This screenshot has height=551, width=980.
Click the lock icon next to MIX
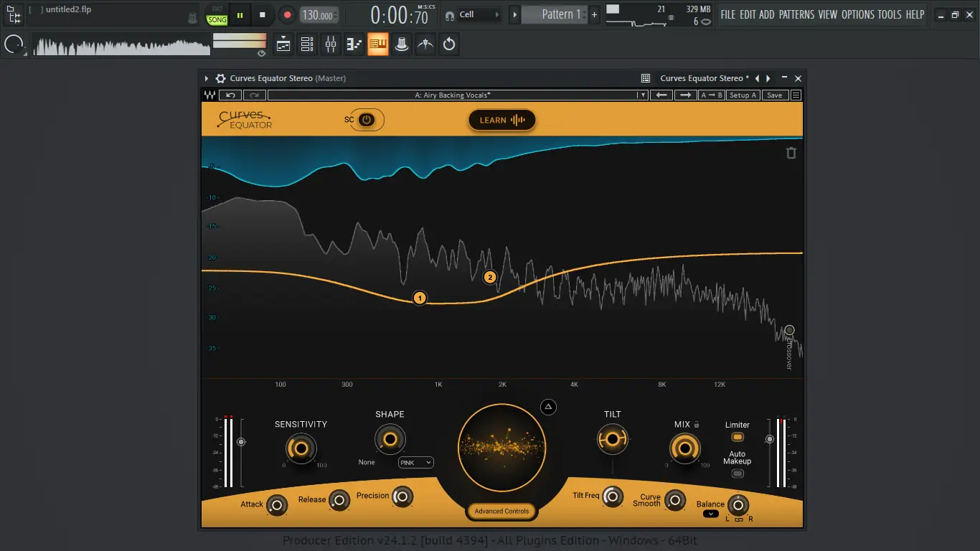(x=697, y=425)
